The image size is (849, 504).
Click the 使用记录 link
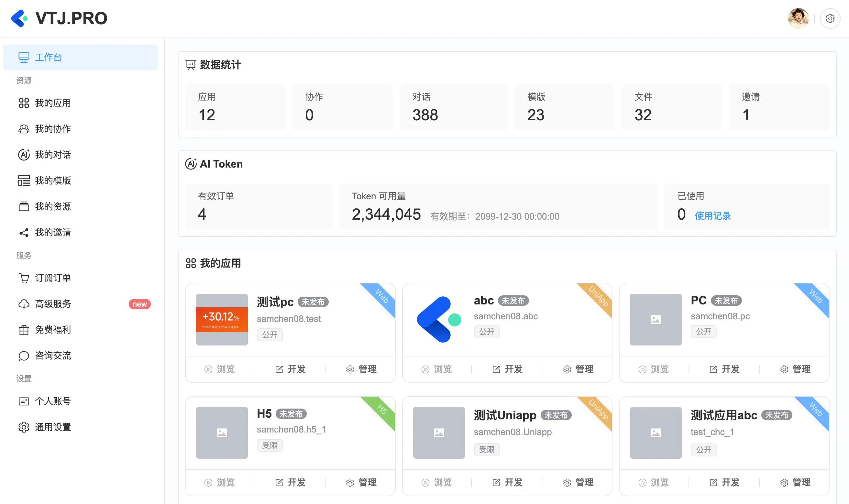pyautogui.click(x=712, y=216)
